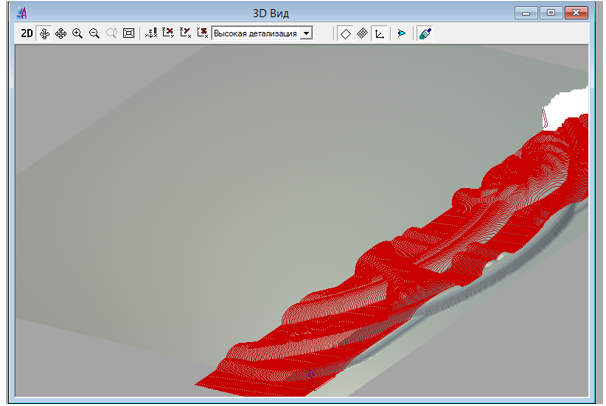This screenshot has width=606, height=406.
Task: Click the greyed zoom previous icon
Action: (x=111, y=33)
